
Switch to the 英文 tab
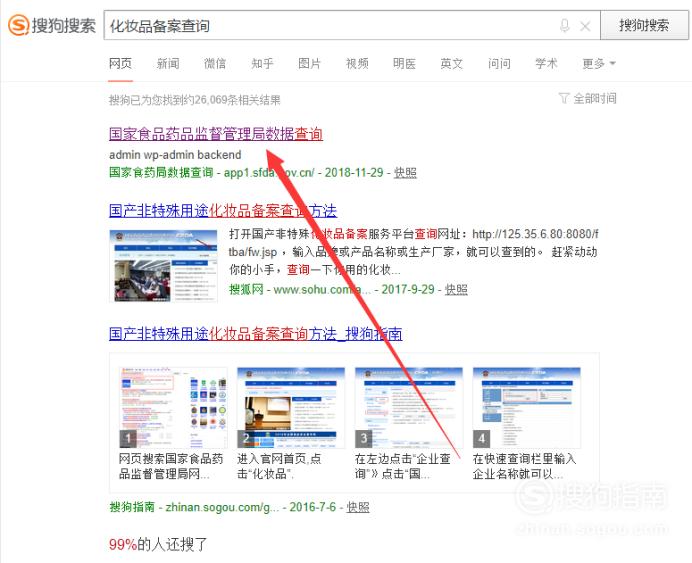(x=451, y=64)
